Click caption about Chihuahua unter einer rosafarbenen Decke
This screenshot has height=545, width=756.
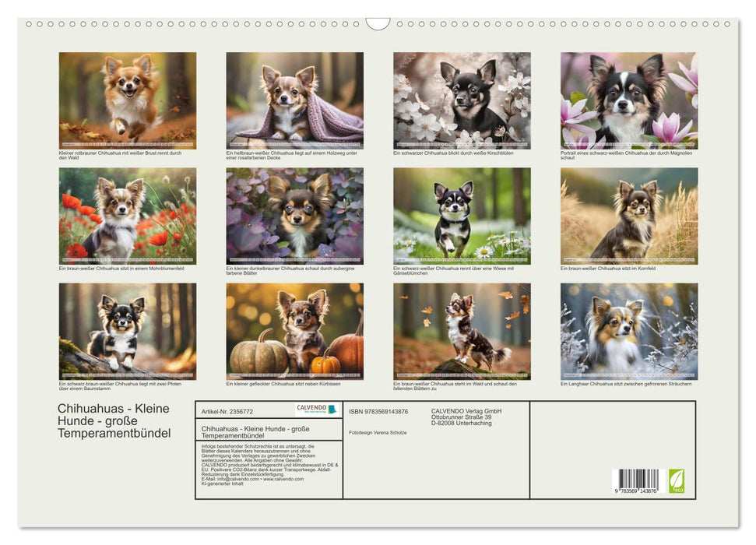pyautogui.click(x=292, y=155)
